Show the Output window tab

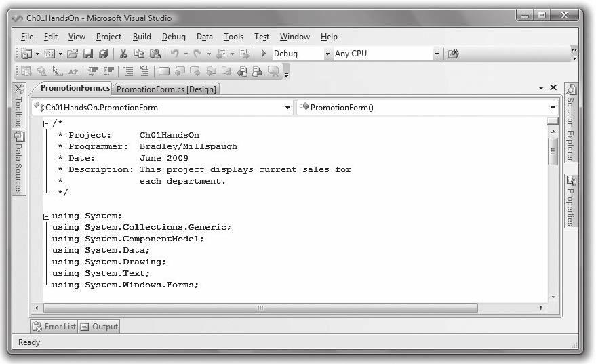[x=99, y=327]
